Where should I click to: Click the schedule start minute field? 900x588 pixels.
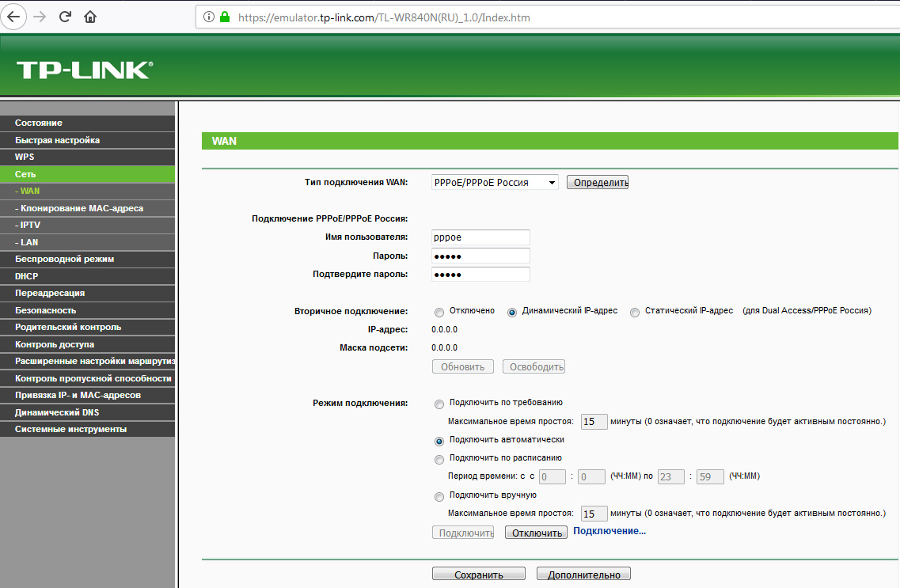point(591,476)
